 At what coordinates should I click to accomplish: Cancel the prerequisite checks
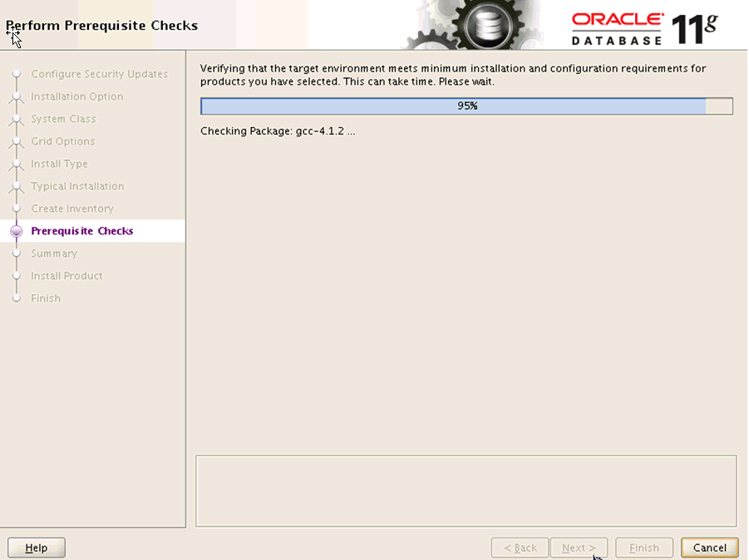pos(709,547)
